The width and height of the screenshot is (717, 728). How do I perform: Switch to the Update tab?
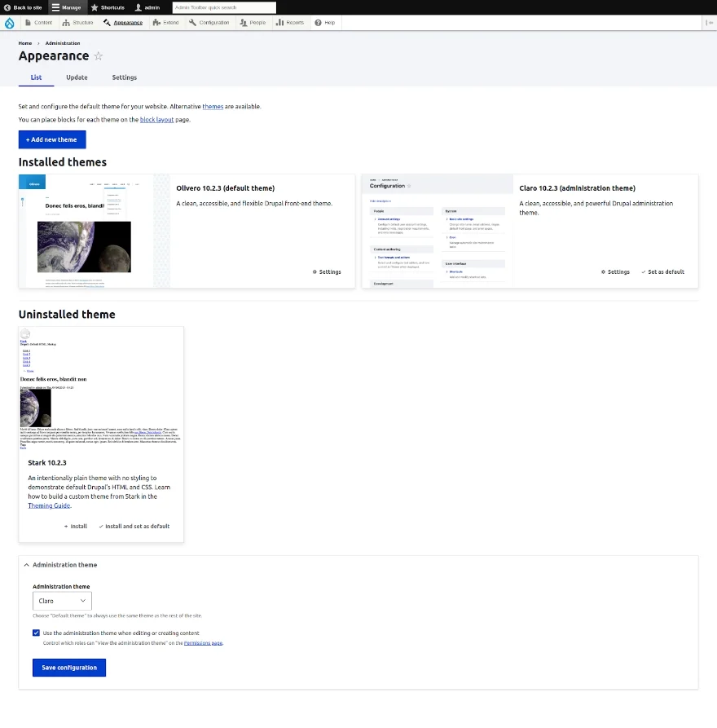point(77,77)
